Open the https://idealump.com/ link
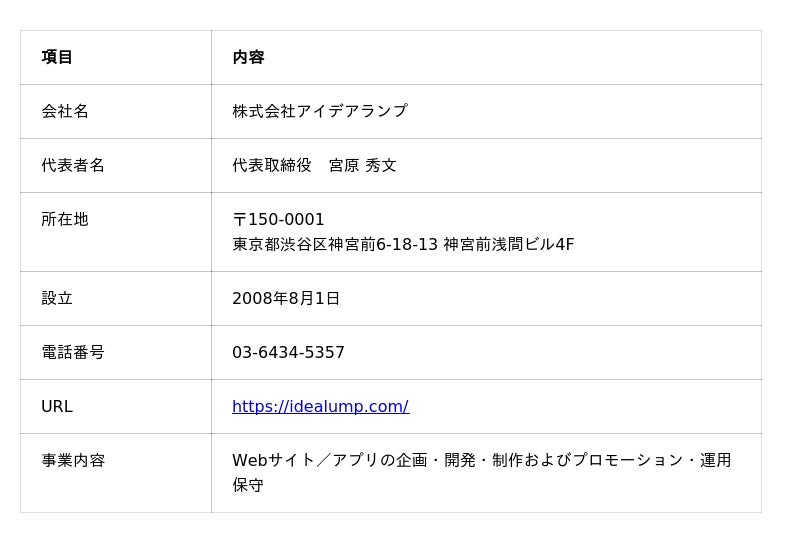 (x=320, y=406)
